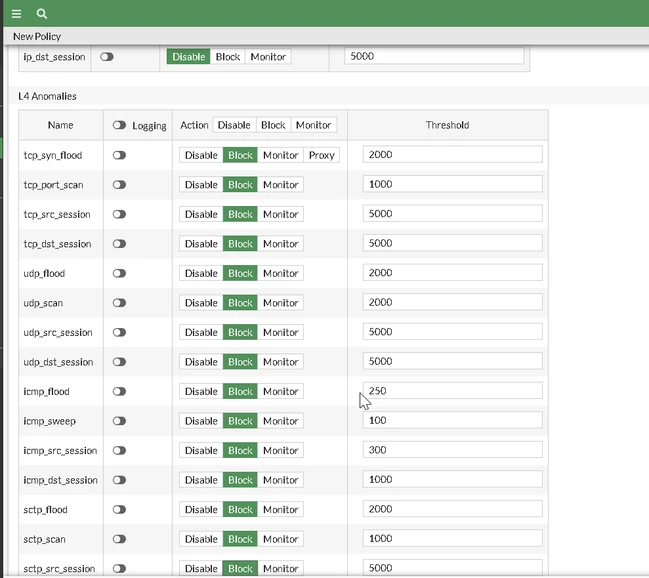Image resolution: width=649 pixels, height=578 pixels.
Task: Select Disable for tcp_syn_flood
Action: coord(201,155)
